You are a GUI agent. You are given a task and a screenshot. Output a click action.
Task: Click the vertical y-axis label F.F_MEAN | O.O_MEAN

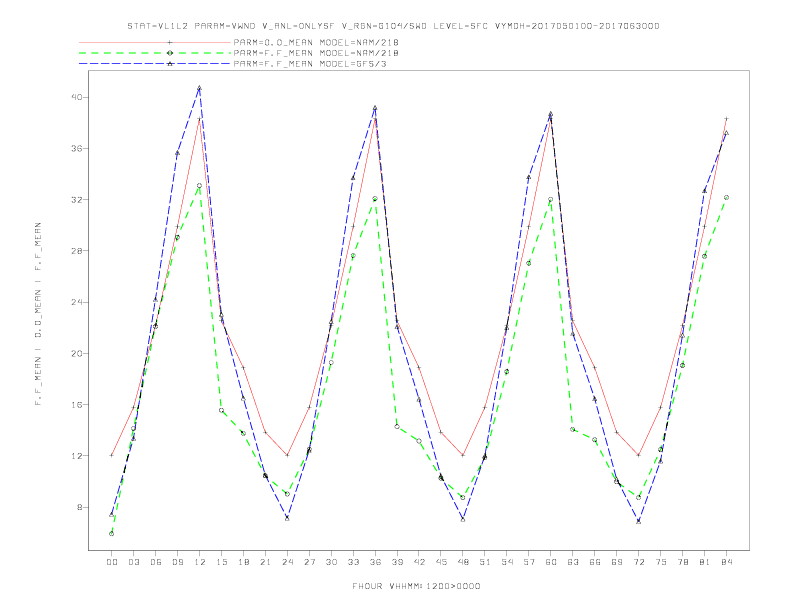click(38, 314)
